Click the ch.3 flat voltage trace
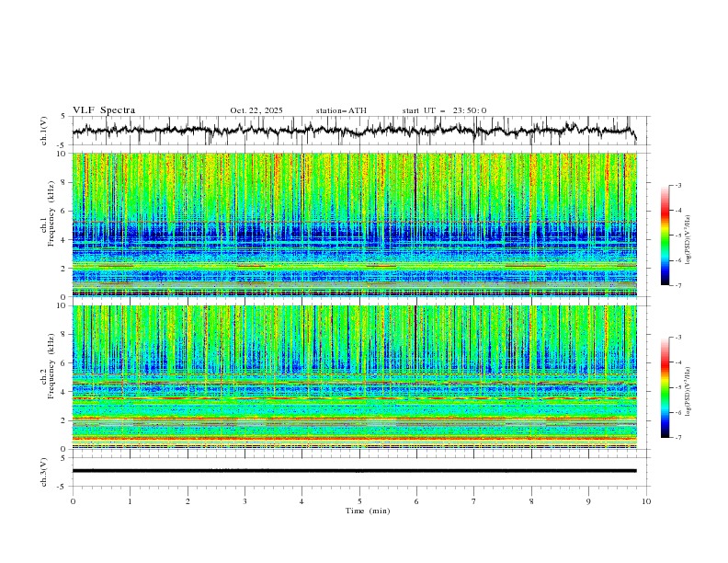The image size is (728, 563). [x=354, y=471]
